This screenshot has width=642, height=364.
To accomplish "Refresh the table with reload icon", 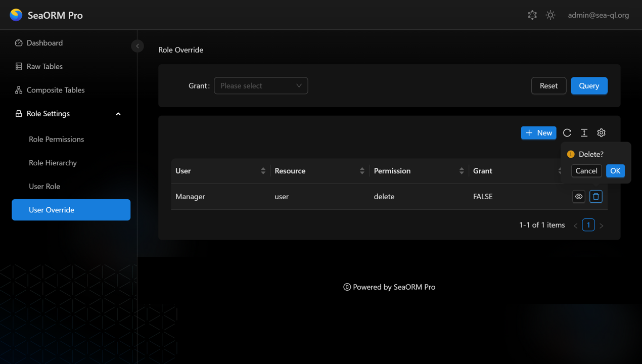I will (567, 133).
